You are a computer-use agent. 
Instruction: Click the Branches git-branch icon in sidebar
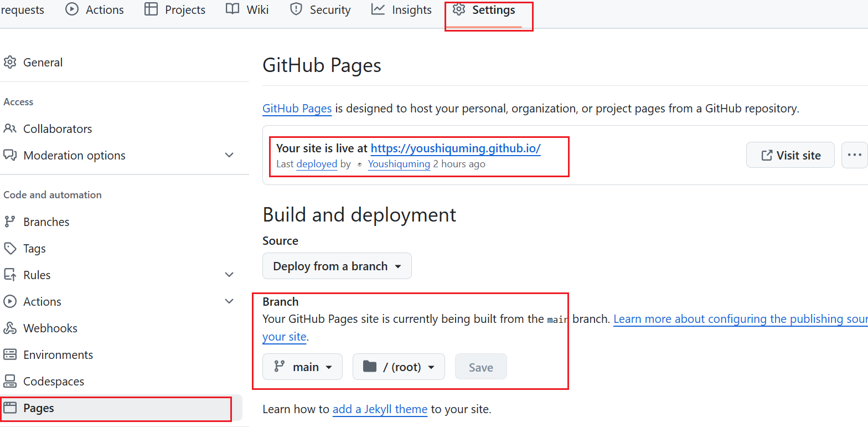[10, 222]
